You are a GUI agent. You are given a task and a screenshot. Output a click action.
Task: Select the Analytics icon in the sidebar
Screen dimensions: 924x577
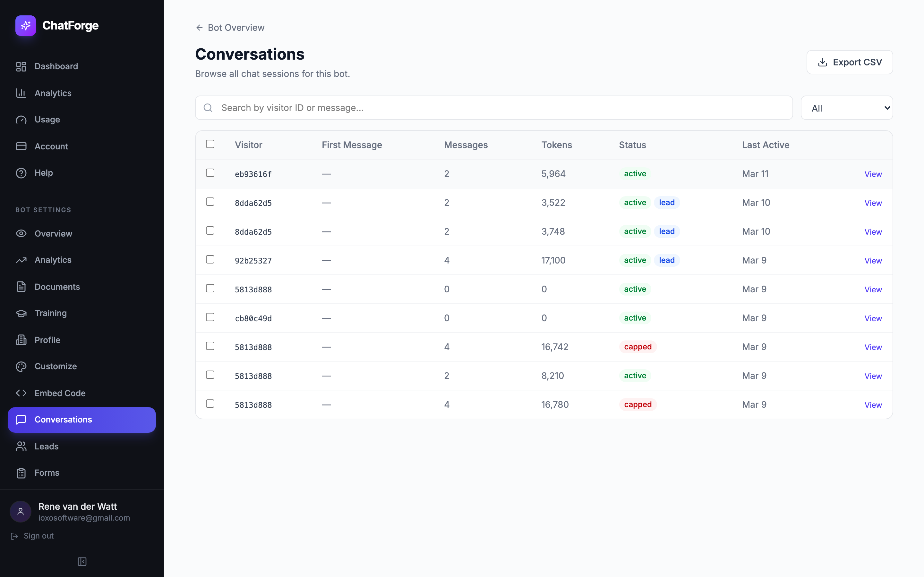point(21,93)
